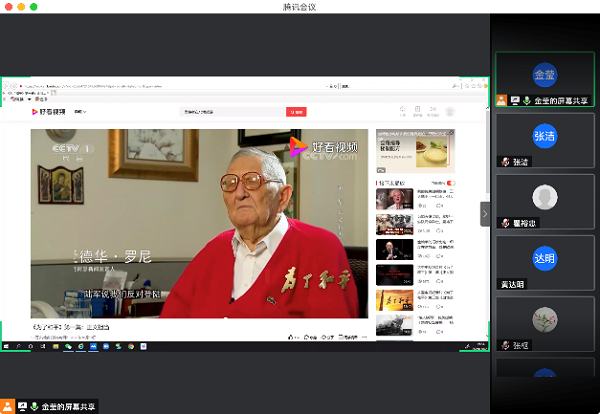Click the 好看视频 logo in the header
600x414 pixels.
point(48,111)
